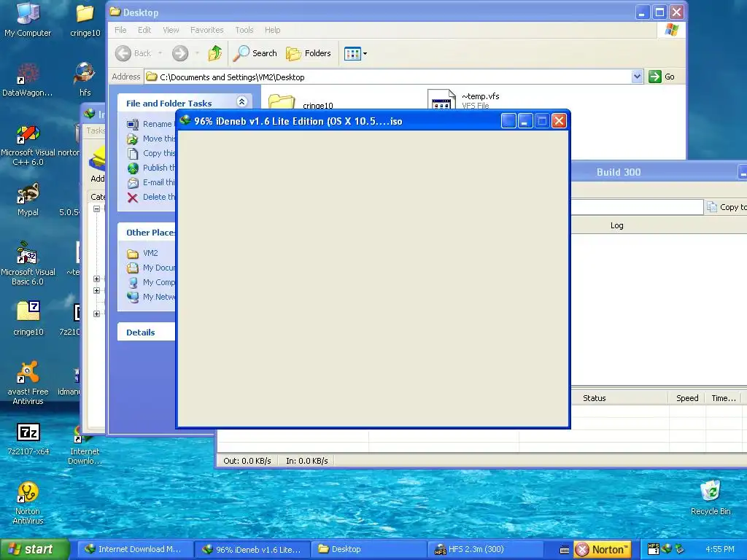Click Rename this file task link
This screenshot has height=560, width=747.
point(151,124)
